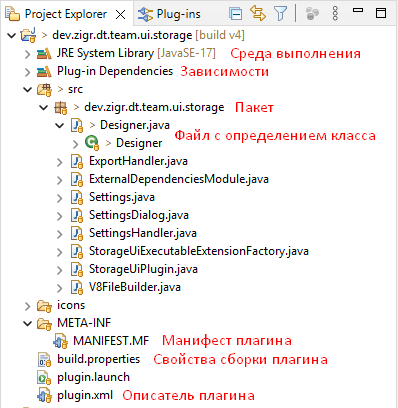398x408 pixels.
Task: Click the plugin.launch file icon
Action: pyautogui.click(x=44, y=378)
